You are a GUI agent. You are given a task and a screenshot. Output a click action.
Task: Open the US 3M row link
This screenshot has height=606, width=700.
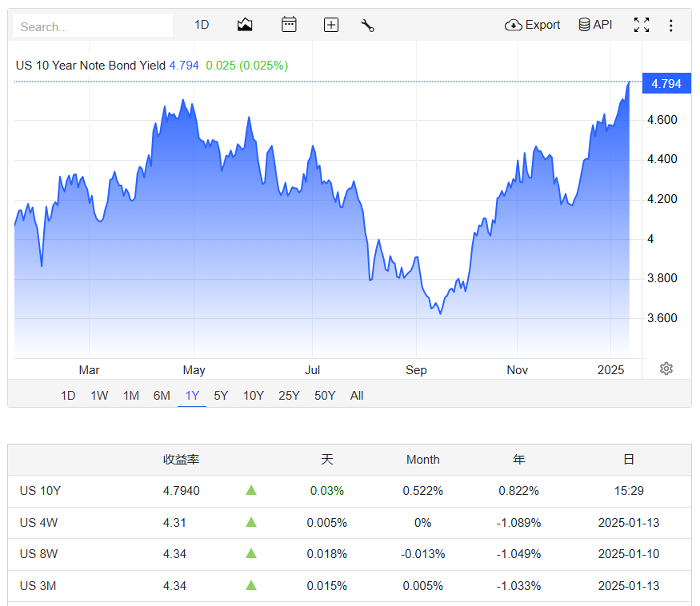38,586
